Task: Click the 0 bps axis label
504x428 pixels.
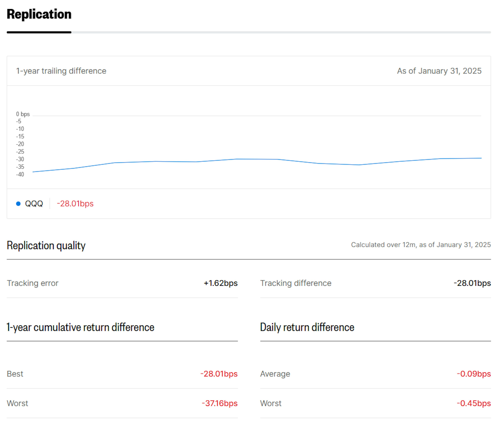Action: click(x=23, y=114)
